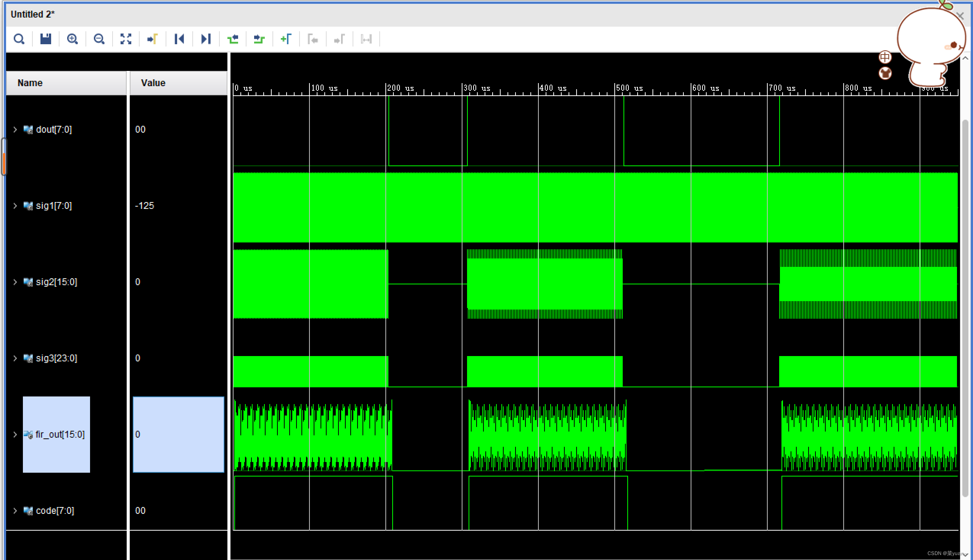The width and height of the screenshot is (973, 560).
Task: Select the code[7:0] signal row
Action: coord(55,510)
